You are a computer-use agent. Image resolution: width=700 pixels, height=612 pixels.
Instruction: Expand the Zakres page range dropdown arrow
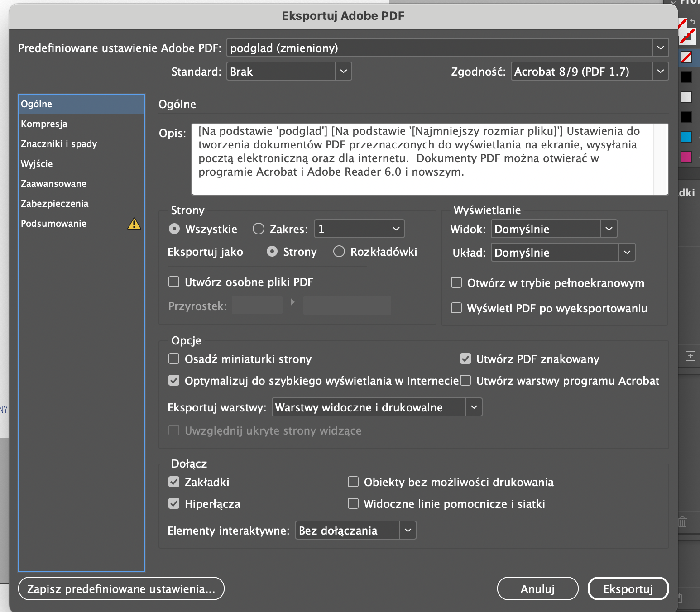click(396, 229)
